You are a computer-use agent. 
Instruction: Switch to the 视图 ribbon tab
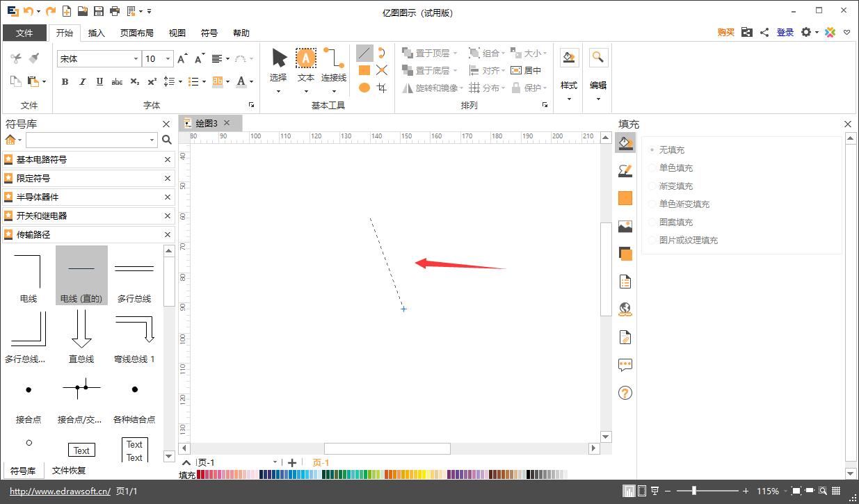pos(177,33)
